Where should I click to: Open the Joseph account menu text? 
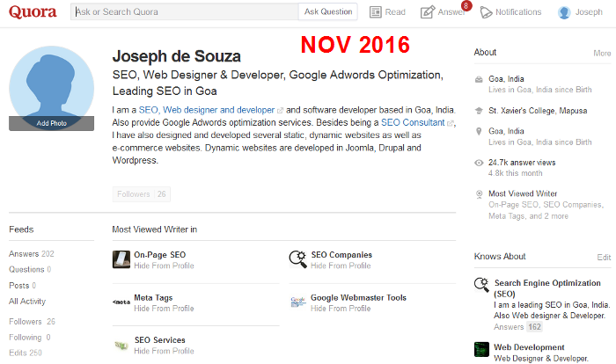pos(589,12)
